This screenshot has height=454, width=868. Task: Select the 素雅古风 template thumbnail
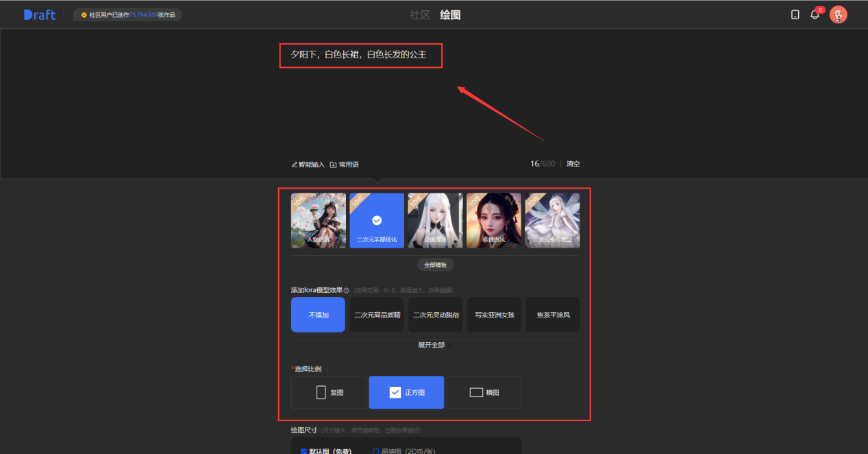494,220
